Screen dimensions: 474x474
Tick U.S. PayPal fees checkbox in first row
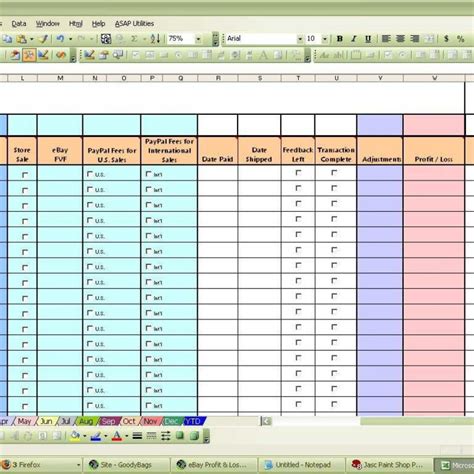[x=90, y=174]
